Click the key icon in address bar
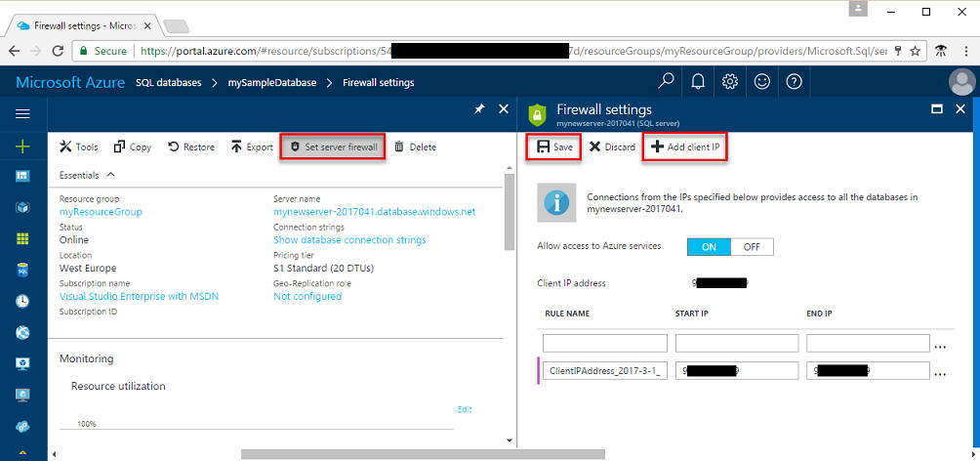The image size is (980, 461). coord(898,52)
